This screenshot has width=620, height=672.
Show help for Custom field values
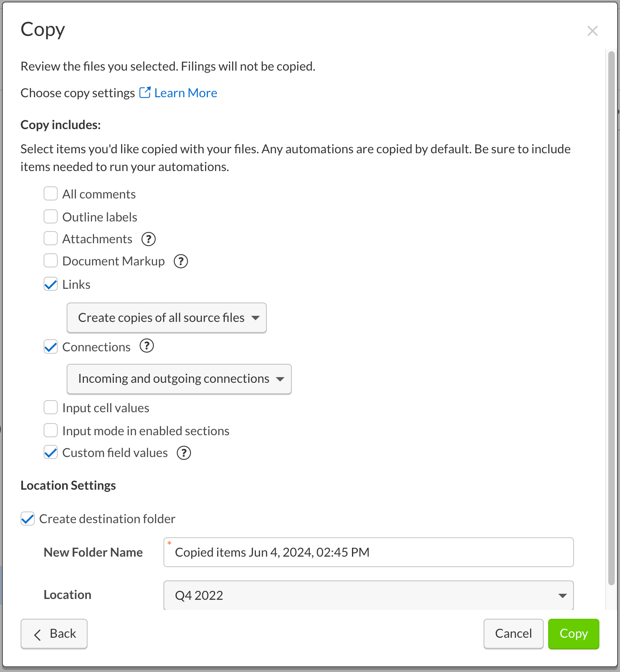(184, 453)
